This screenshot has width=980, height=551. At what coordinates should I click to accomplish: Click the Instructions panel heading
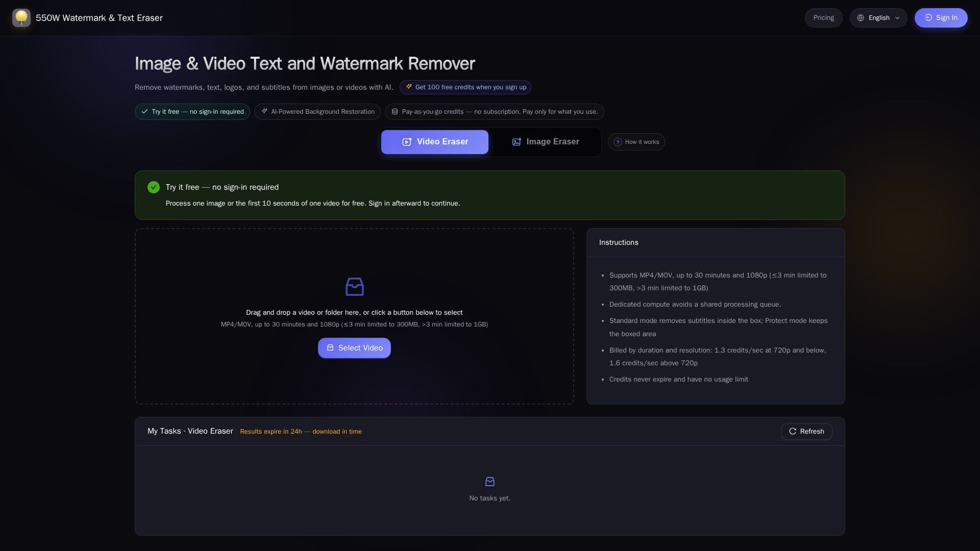pyautogui.click(x=619, y=243)
